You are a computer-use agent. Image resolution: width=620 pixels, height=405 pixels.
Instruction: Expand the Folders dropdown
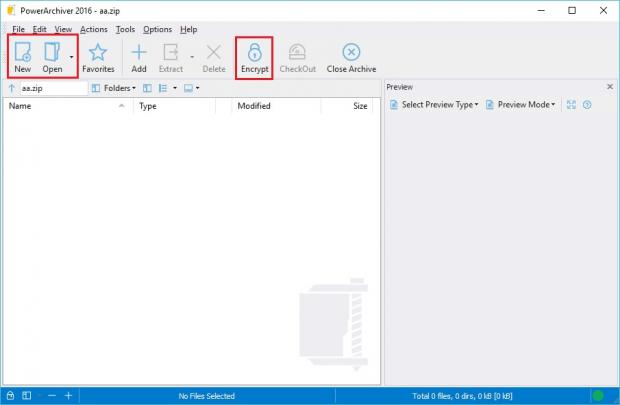click(113, 88)
